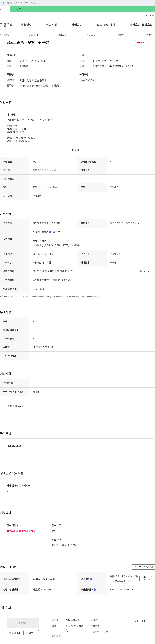This screenshot has height=644, width=155.
Task: Report via 거짓구인광고 신고 button
Action: pos(143,567)
